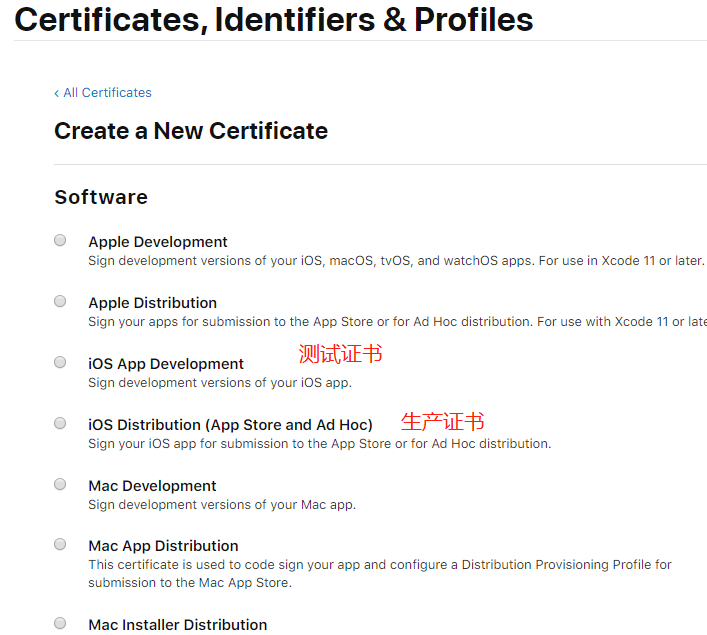The width and height of the screenshot is (707, 635).
Task: Choose the iOS App Development radio option
Action: (60, 362)
